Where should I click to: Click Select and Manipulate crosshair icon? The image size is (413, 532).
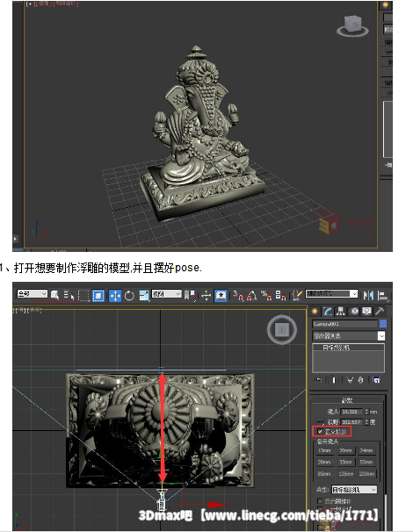pyautogui.click(x=206, y=295)
